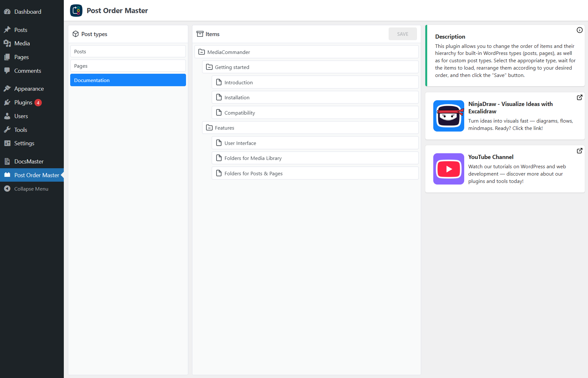Click the Folders for Posts & Pages icon
Screen dimensions: 588x378
click(219, 173)
